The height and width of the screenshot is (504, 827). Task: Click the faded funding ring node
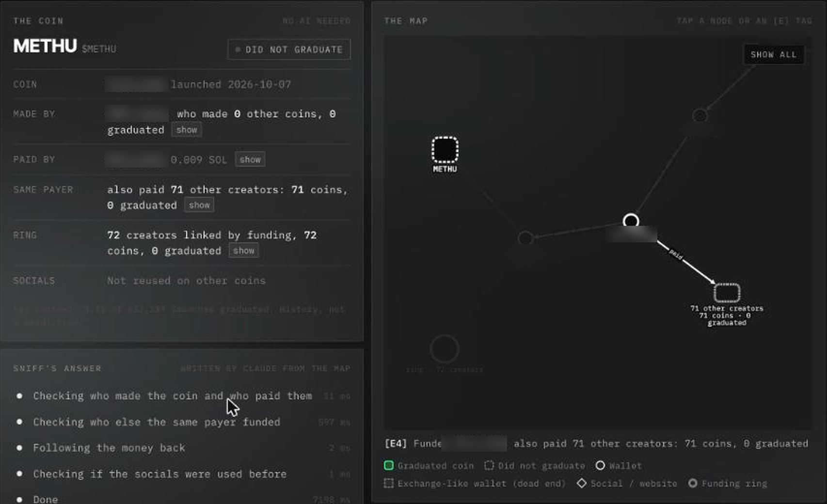click(444, 349)
